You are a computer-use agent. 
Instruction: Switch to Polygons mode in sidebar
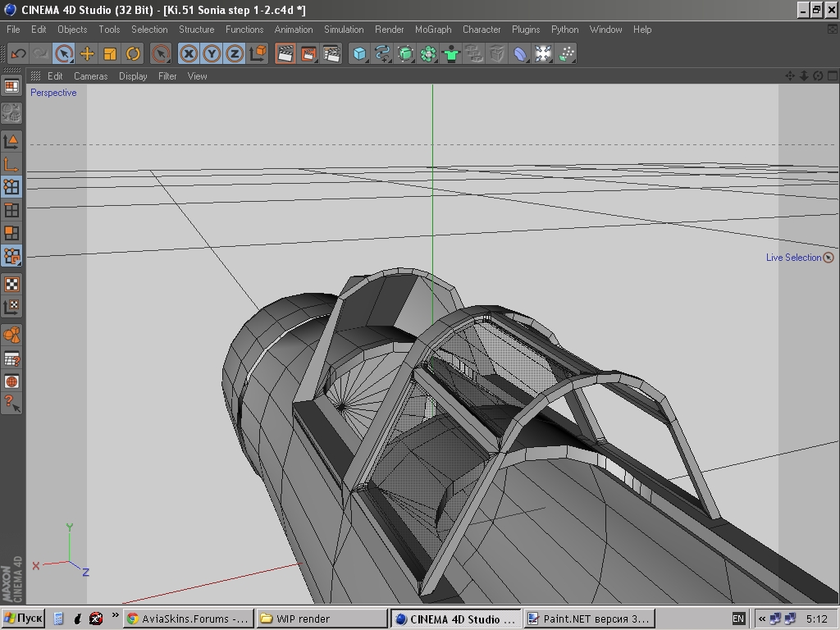(11, 233)
